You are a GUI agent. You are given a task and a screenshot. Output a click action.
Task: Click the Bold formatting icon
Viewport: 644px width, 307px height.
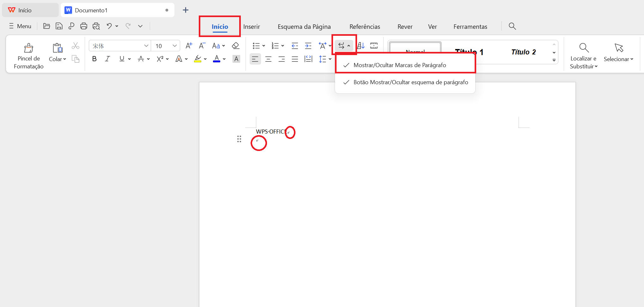click(x=94, y=59)
